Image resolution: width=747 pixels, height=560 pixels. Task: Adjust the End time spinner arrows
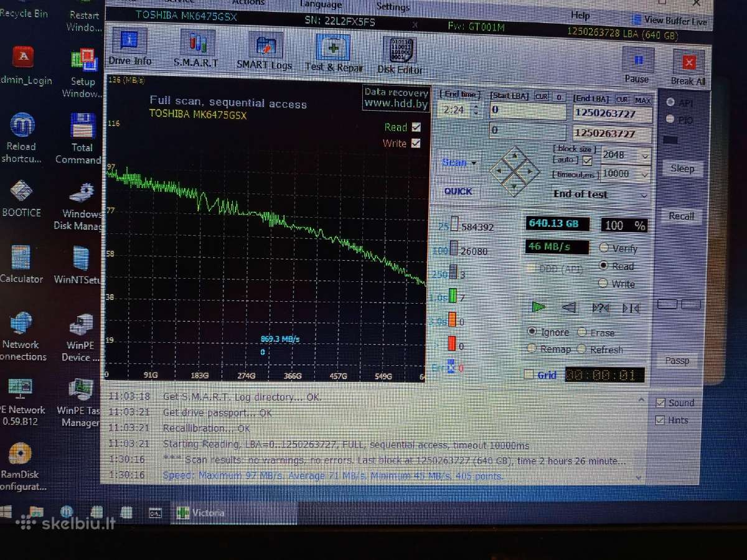(476, 111)
